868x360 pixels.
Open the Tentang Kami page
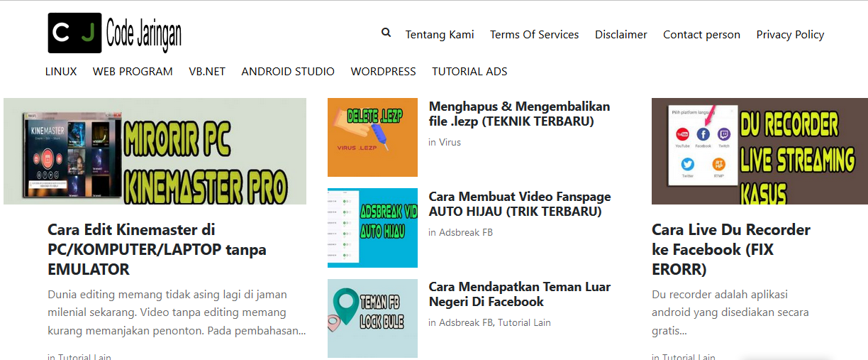pyautogui.click(x=440, y=34)
